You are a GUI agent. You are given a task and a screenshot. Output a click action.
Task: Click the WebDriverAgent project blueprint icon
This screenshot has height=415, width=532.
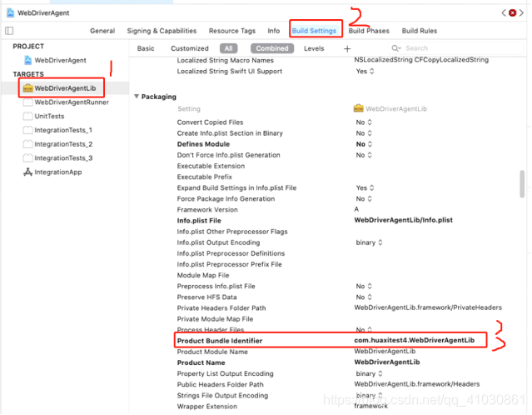coord(27,61)
